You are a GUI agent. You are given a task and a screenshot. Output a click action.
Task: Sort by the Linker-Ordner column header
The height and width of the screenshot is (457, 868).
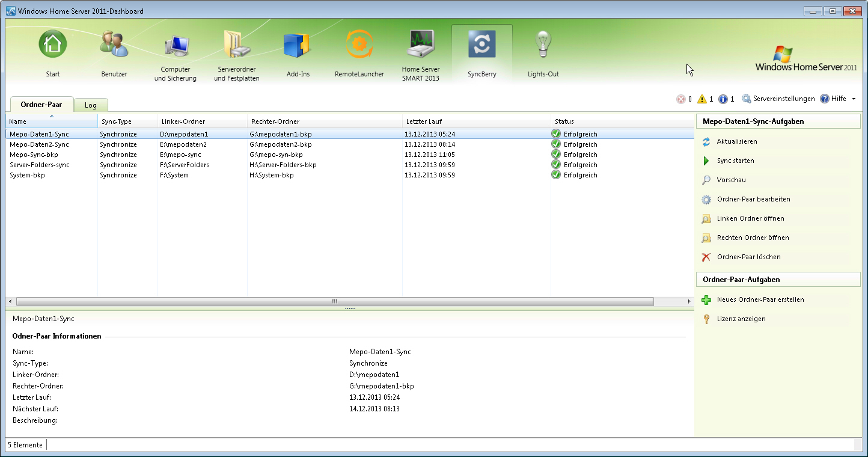203,121
